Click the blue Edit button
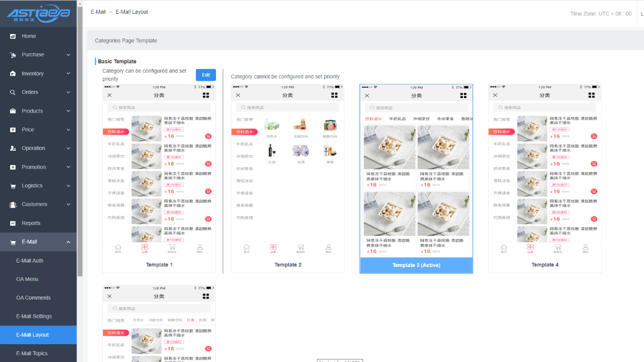Screen dimensions: 644x362 click(206, 75)
